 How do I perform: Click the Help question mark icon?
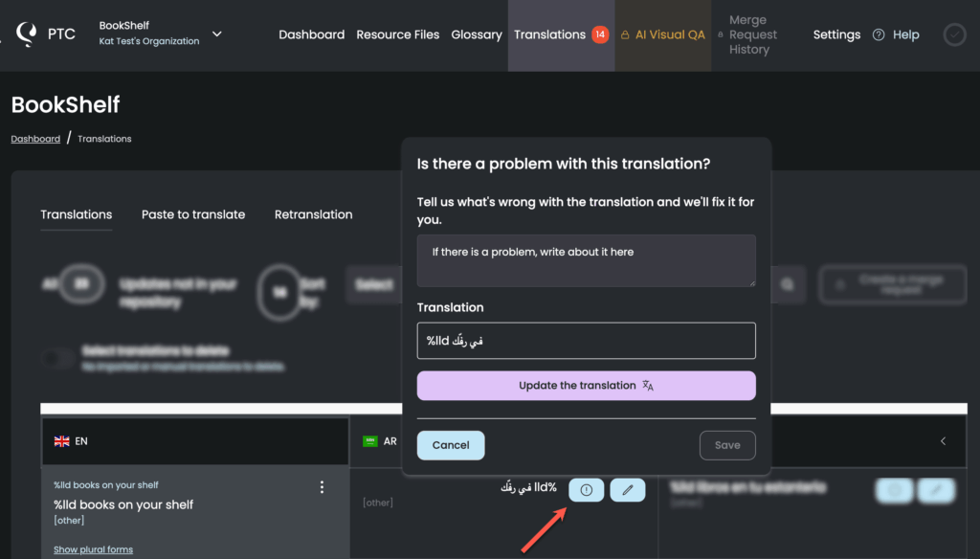[x=879, y=35]
